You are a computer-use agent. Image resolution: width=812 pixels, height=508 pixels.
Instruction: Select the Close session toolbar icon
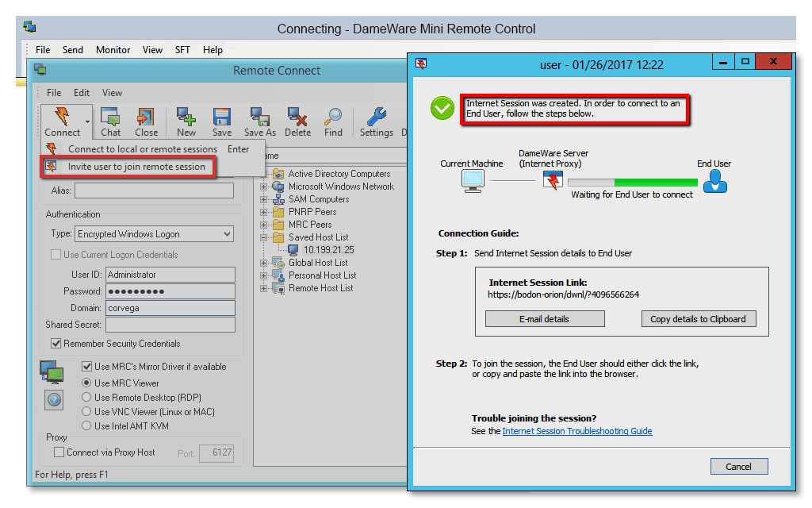[145, 121]
